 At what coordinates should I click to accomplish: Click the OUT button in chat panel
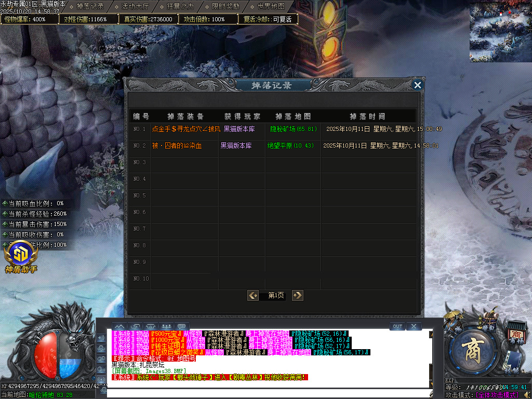click(x=397, y=326)
